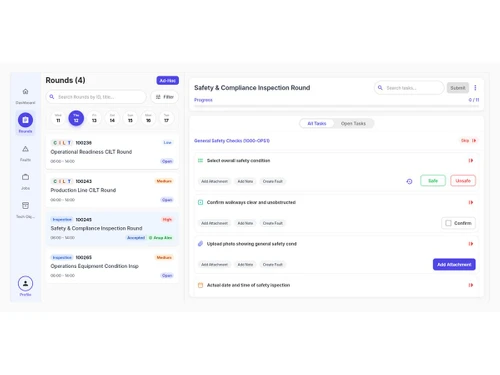
Task: Click the round Progress bar
Action: tap(337, 106)
